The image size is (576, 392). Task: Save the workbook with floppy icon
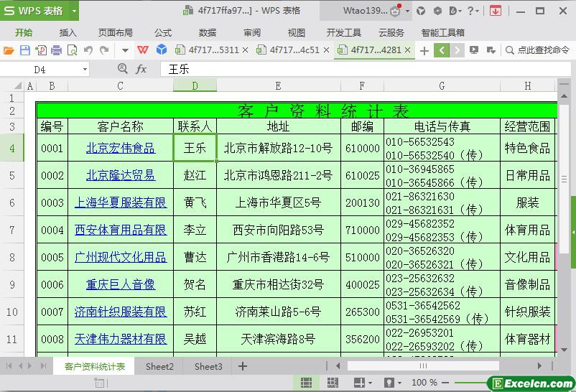[24, 50]
